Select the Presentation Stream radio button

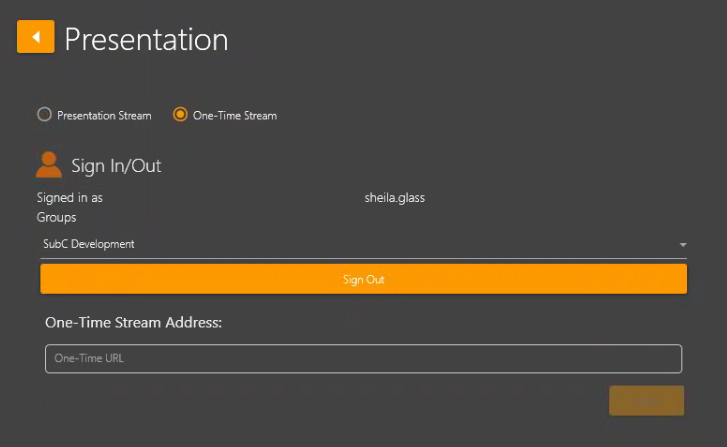(44, 115)
